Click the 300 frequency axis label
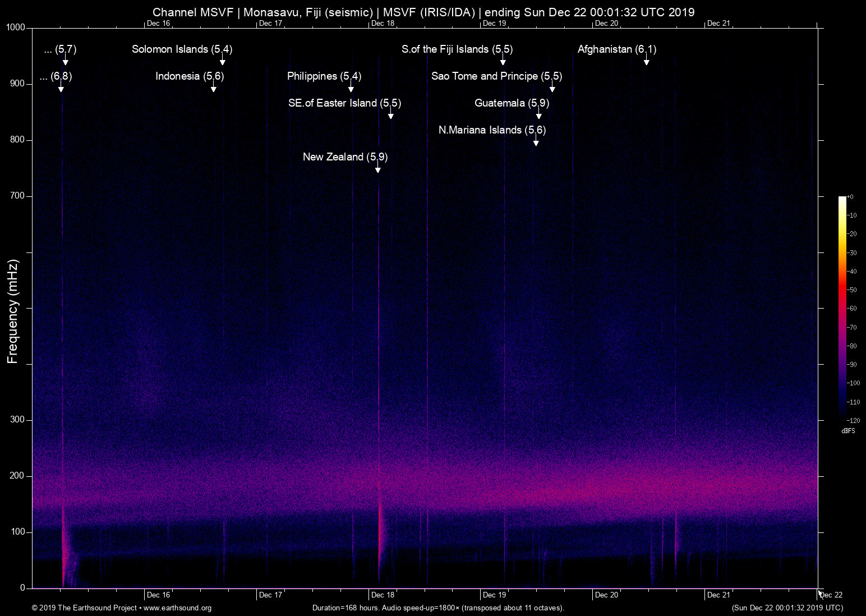Viewport: 866px width, 616px height. tap(18, 420)
